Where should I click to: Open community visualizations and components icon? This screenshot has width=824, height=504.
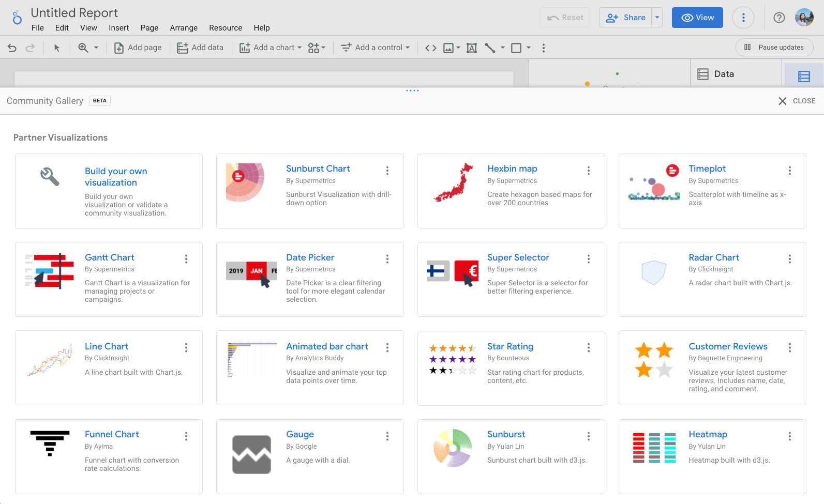[x=316, y=48]
